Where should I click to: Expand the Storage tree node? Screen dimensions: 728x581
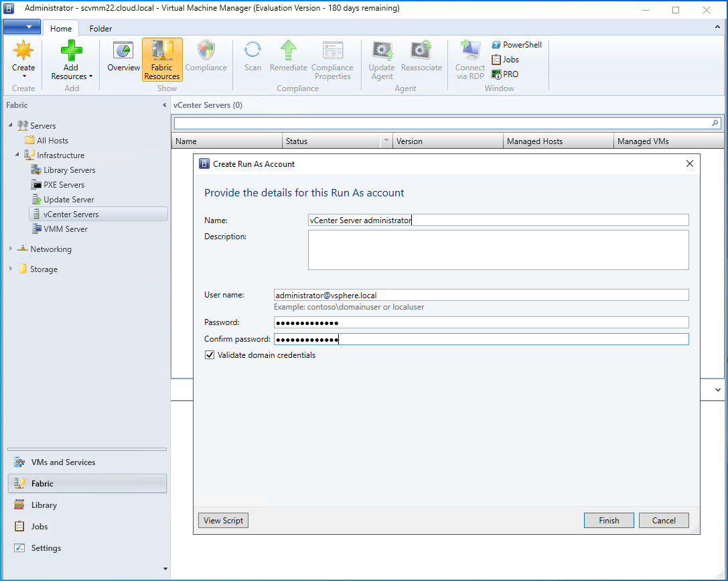tap(11, 269)
